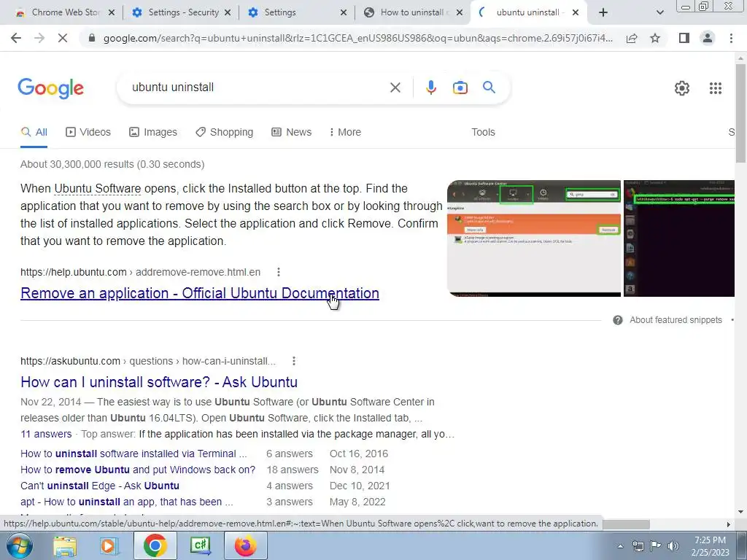The height and width of the screenshot is (560, 747).
Task: Click the About featured snippets help icon
Action: point(618,320)
